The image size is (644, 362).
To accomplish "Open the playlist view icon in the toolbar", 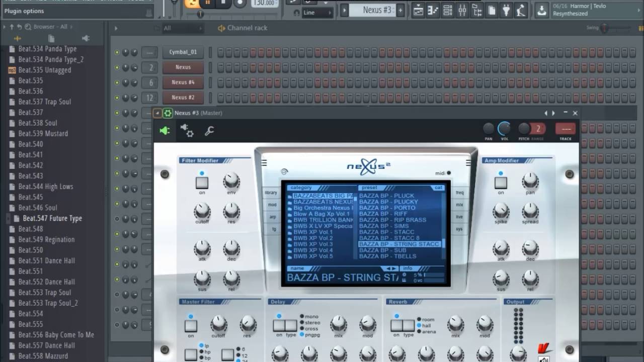I will [418, 10].
